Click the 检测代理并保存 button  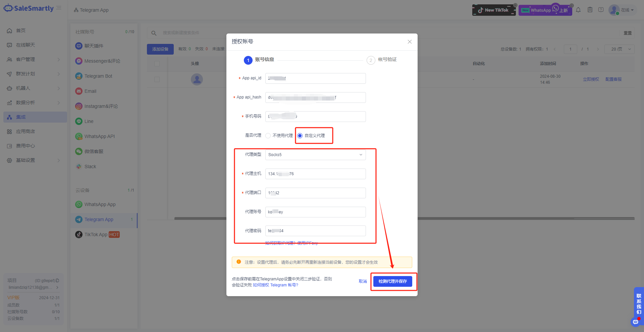point(392,281)
